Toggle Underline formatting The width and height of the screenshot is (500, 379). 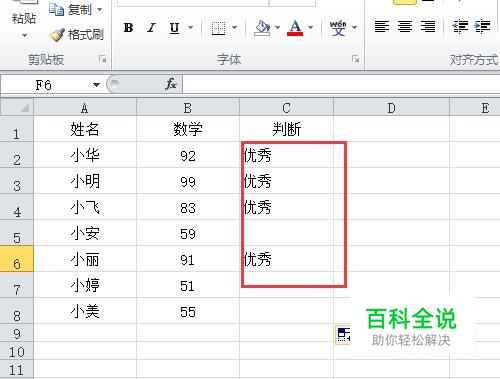click(174, 28)
